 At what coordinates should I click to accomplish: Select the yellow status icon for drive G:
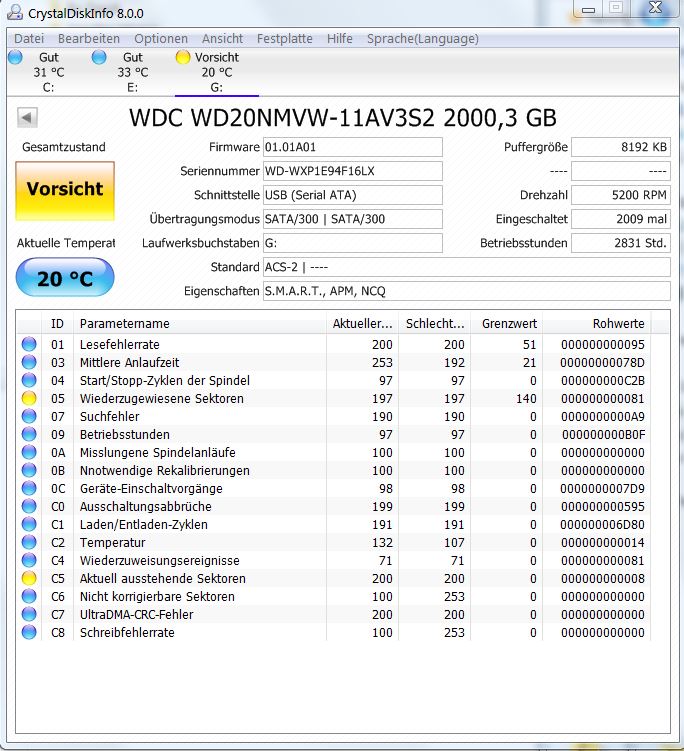click(x=182, y=57)
